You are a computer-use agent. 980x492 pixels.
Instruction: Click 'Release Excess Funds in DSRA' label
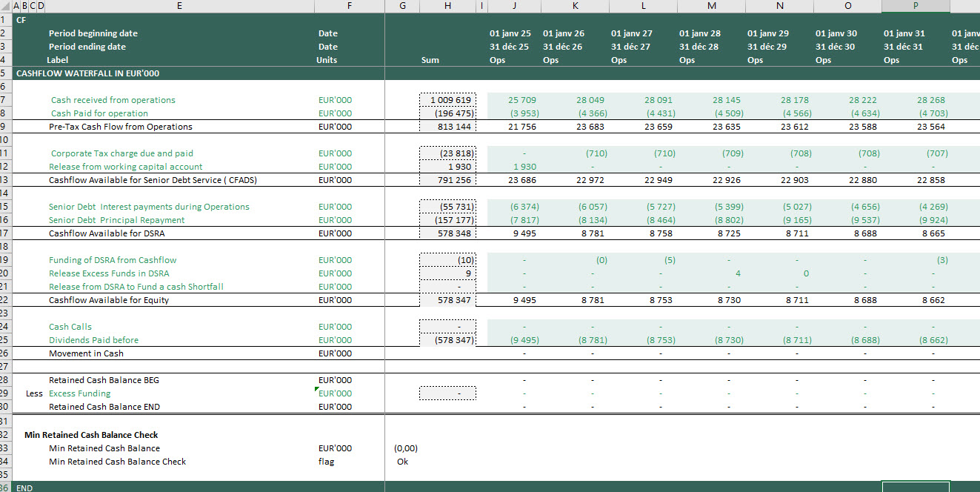click(109, 273)
